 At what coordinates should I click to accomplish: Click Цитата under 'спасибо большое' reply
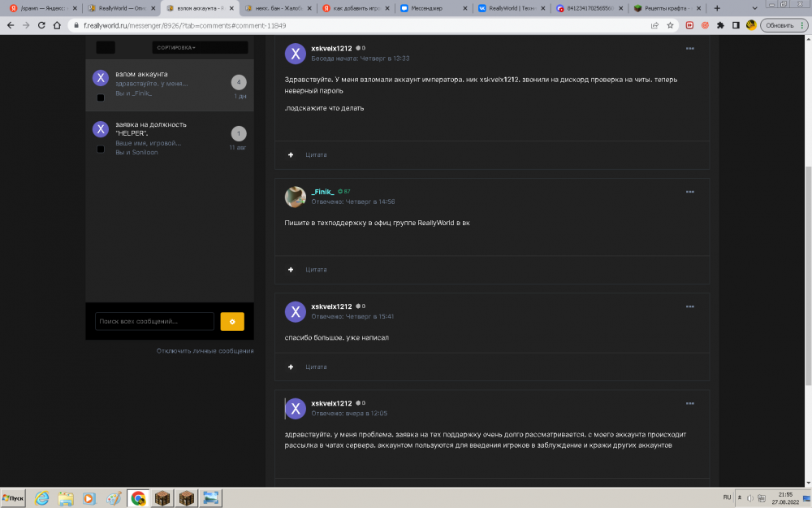coord(316,367)
